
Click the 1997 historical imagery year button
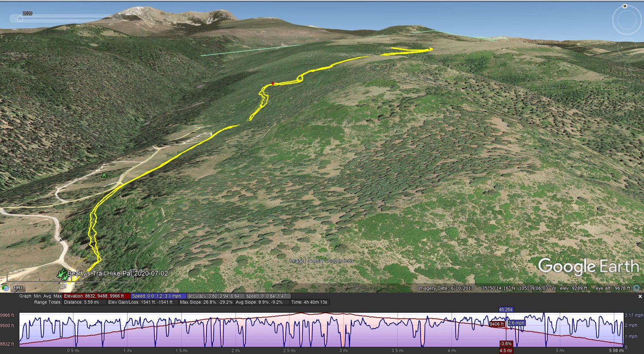18,288
